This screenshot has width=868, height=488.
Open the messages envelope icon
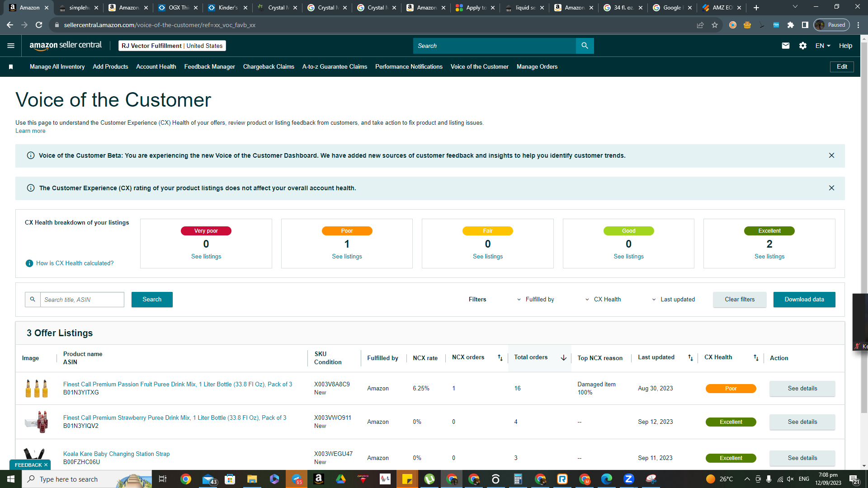(x=786, y=46)
